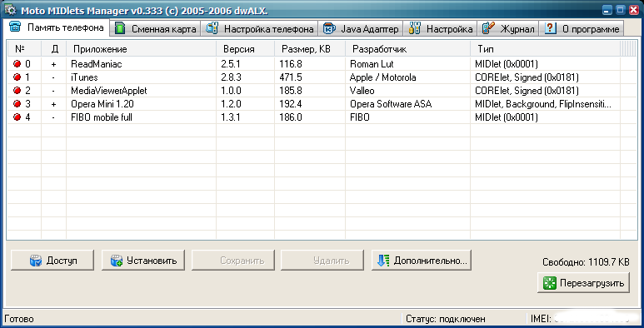
Task: Click the green icon on the Перезагрузить button
Action: (549, 283)
